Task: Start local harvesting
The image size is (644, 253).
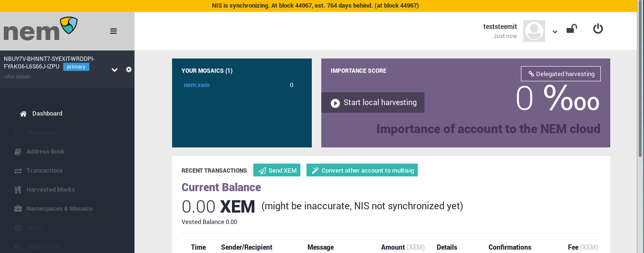Action: 373,103
